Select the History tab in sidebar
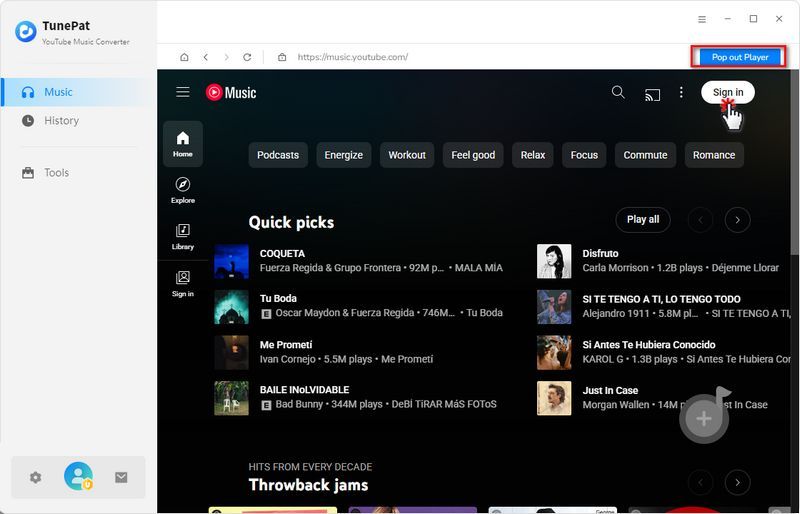This screenshot has width=800, height=514. click(x=61, y=120)
